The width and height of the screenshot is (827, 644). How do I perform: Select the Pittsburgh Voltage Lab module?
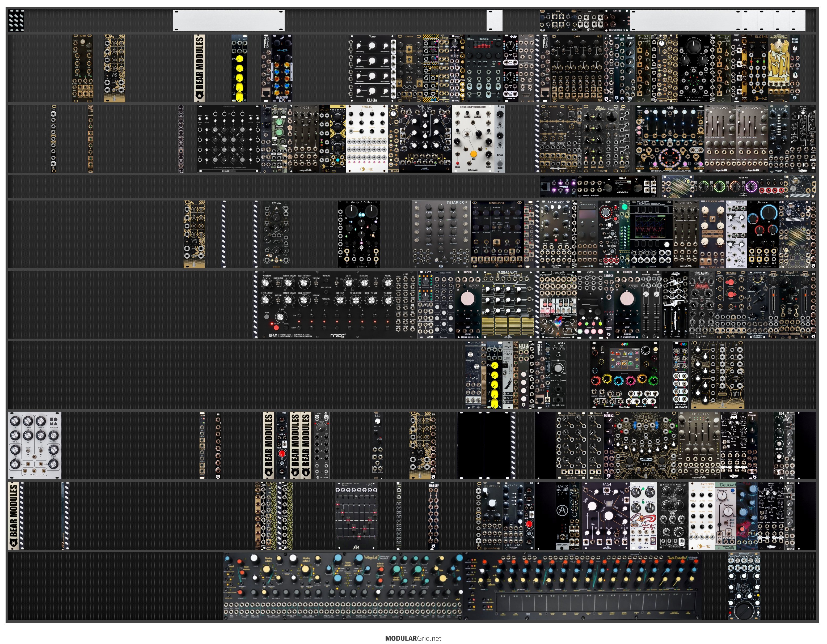pos(343,586)
